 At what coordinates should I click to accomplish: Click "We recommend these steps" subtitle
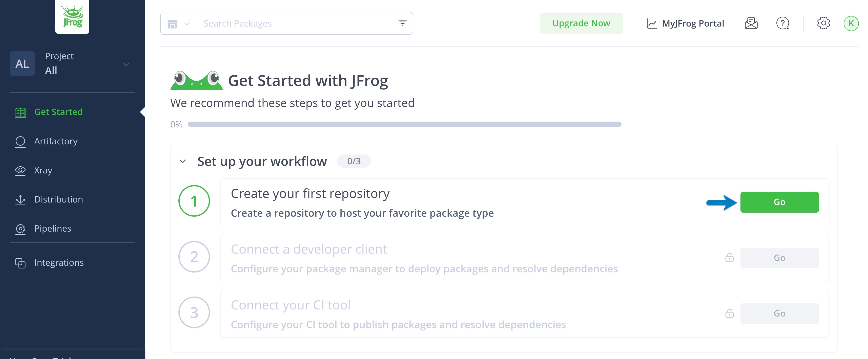[292, 103]
